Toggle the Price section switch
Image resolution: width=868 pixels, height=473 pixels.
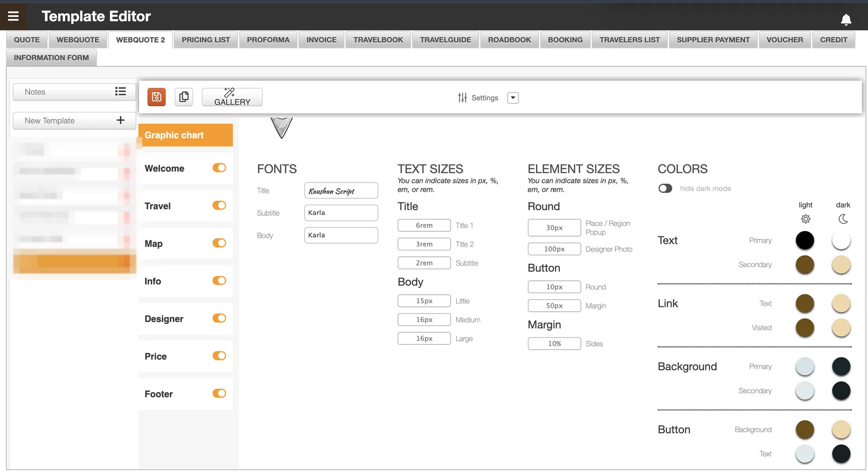tap(219, 356)
